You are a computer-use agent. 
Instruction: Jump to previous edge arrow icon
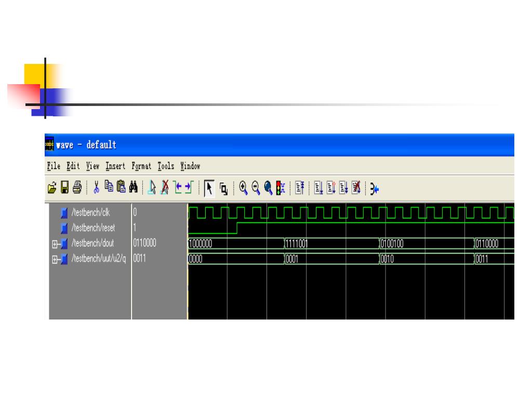pyautogui.click(x=178, y=187)
